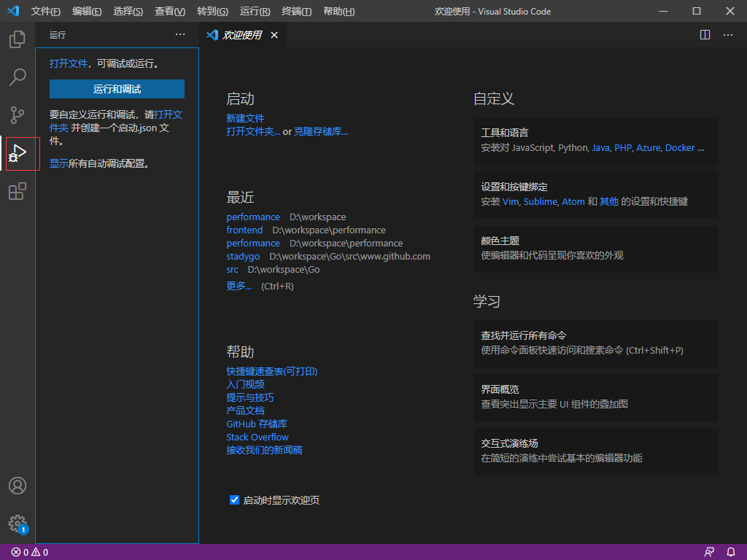Open the GitHub 存储库 link

click(x=257, y=424)
